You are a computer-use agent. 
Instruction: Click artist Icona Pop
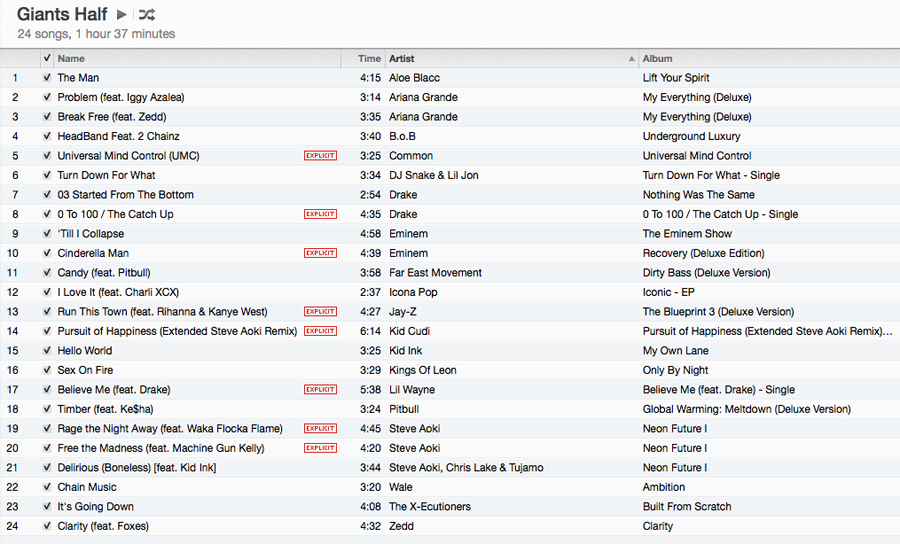[x=413, y=292]
